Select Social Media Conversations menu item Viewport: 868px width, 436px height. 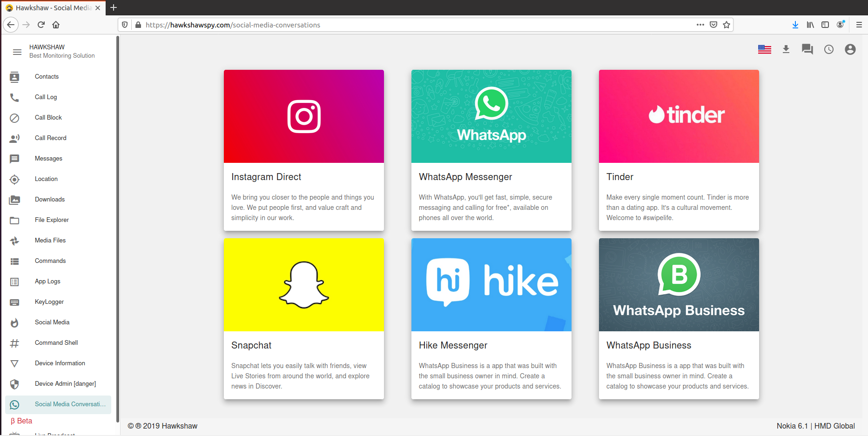pos(58,404)
